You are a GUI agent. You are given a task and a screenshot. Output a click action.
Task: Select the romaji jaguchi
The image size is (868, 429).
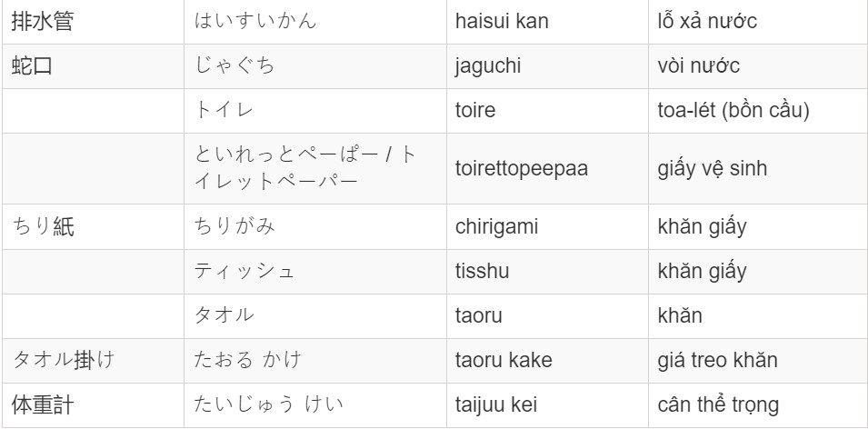tap(488, 65)
